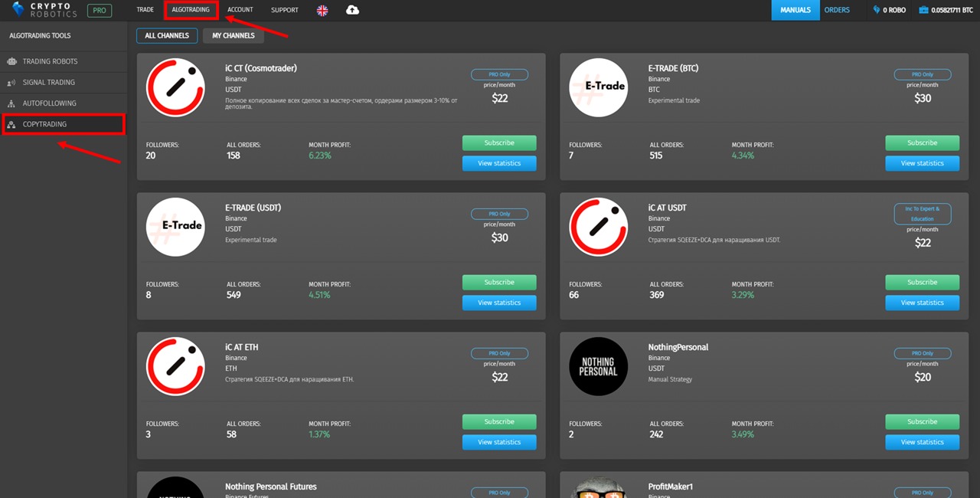Subscribe to iC AT ETH channel
Image resolution: width=980 pixels, height=498 pixels.
click(499, 421)
